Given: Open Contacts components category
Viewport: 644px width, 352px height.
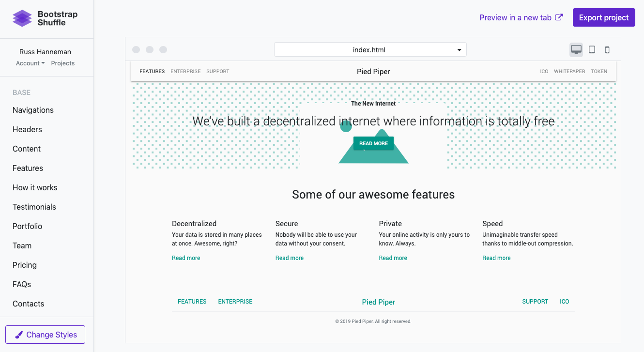Looking at the screenshot, I should pyautogui.click(x=28, y=304).
